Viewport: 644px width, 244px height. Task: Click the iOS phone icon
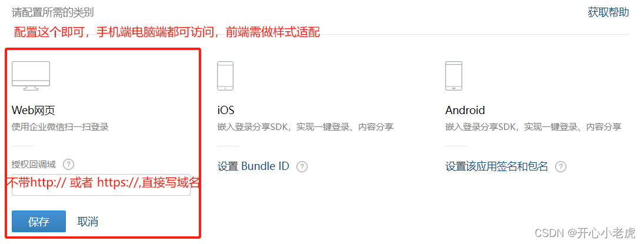tap(225, 76)
